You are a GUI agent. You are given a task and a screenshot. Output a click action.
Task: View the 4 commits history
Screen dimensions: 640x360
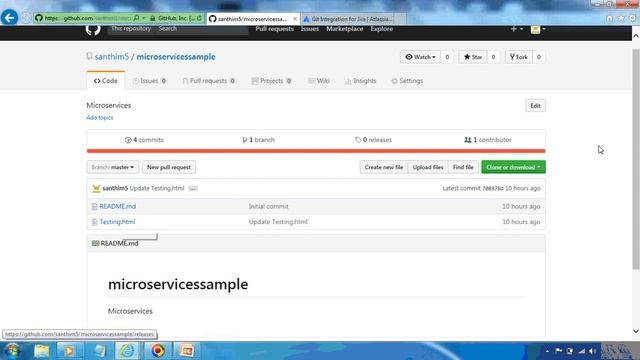click(144, 140)
